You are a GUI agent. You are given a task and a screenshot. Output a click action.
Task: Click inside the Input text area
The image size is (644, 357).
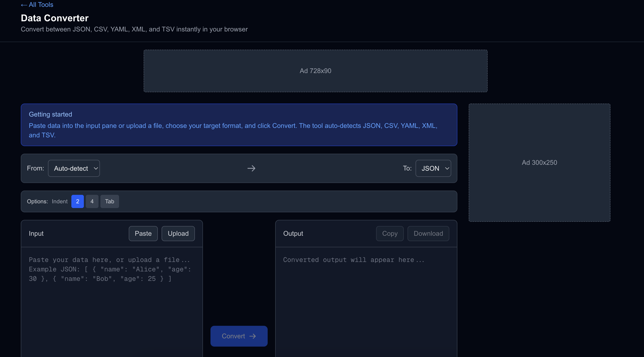(x=112, y=288)
